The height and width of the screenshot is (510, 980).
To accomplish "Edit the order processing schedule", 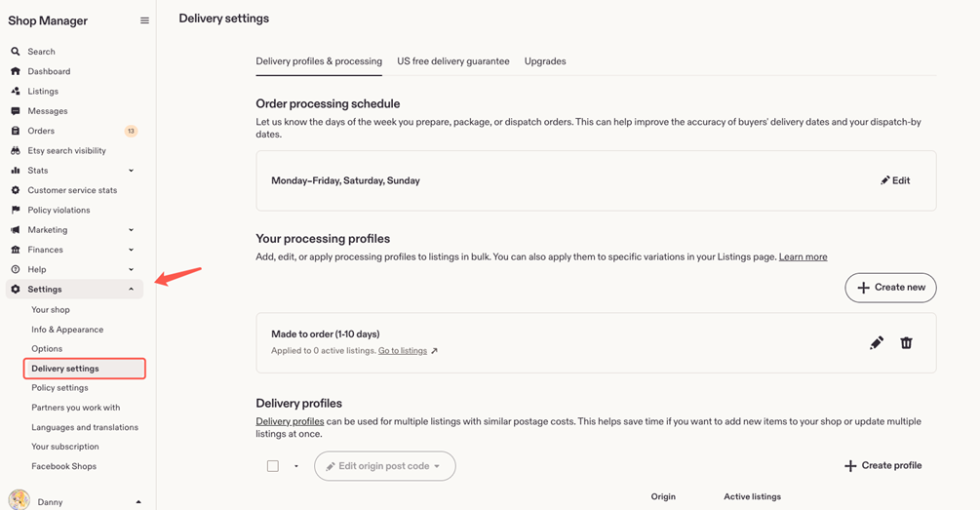I will pos(895,180).
